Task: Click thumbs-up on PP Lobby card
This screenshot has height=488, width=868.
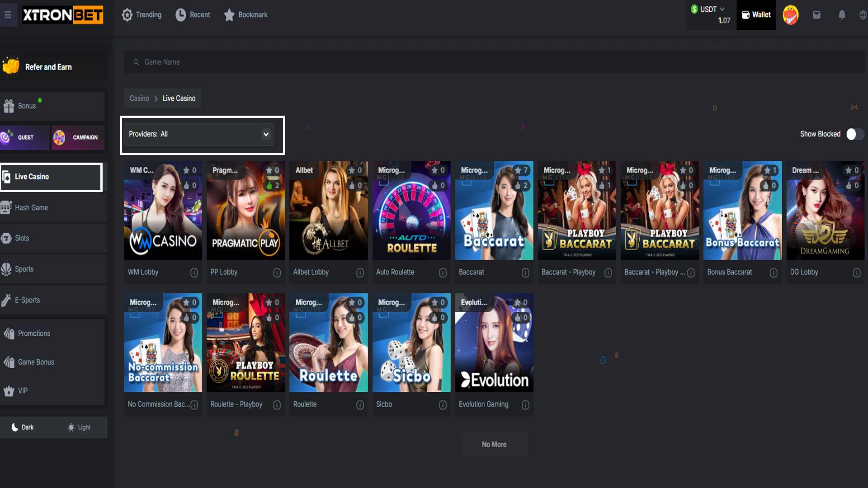Action: pyautogui.click(x=269, y=185)
